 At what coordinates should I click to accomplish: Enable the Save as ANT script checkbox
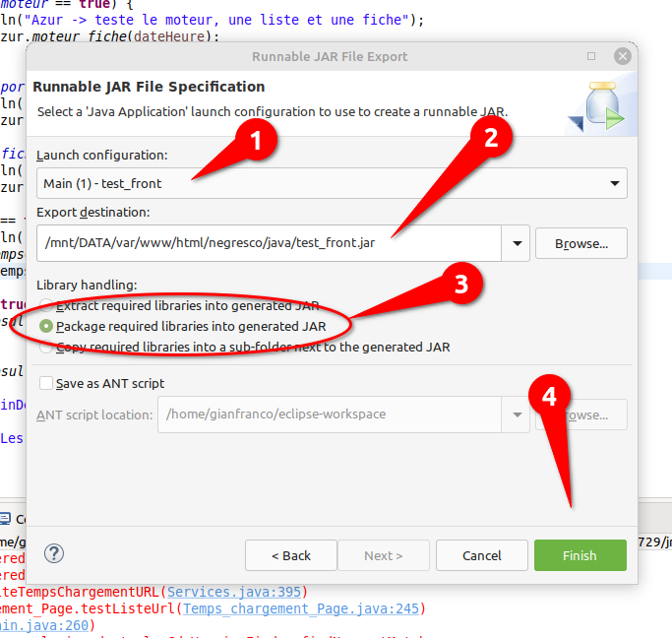click(x=45, y=383)
